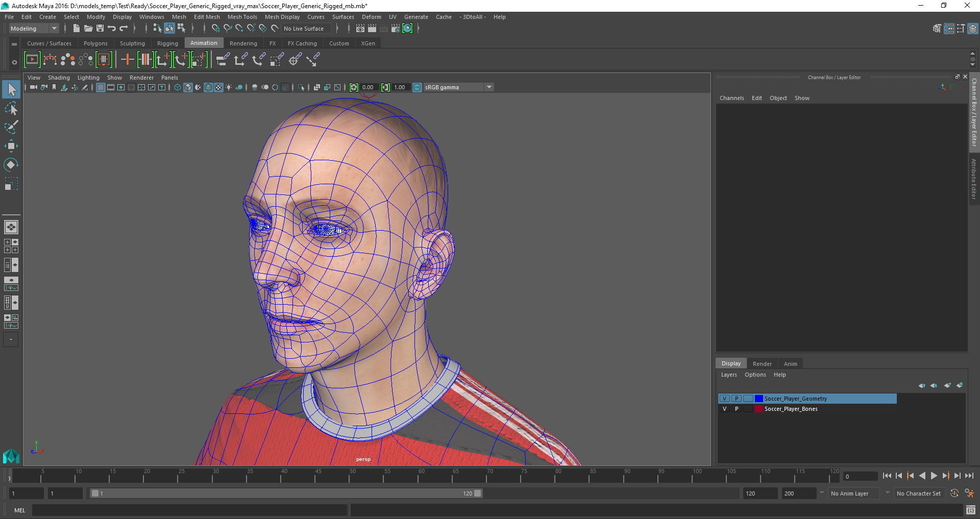Open the No Anim Layer dropdown
This screenshot has width=980, height=519.
[853, 493]
